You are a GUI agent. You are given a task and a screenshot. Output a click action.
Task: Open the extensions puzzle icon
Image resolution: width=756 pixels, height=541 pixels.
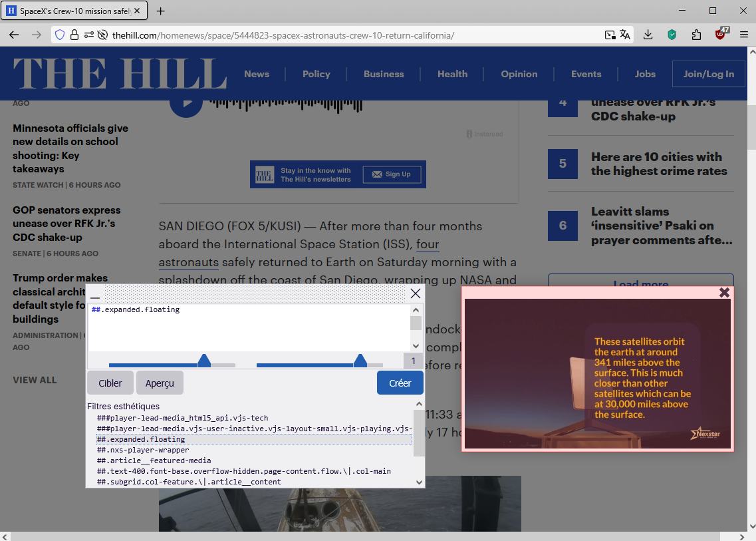coord(696,35)
